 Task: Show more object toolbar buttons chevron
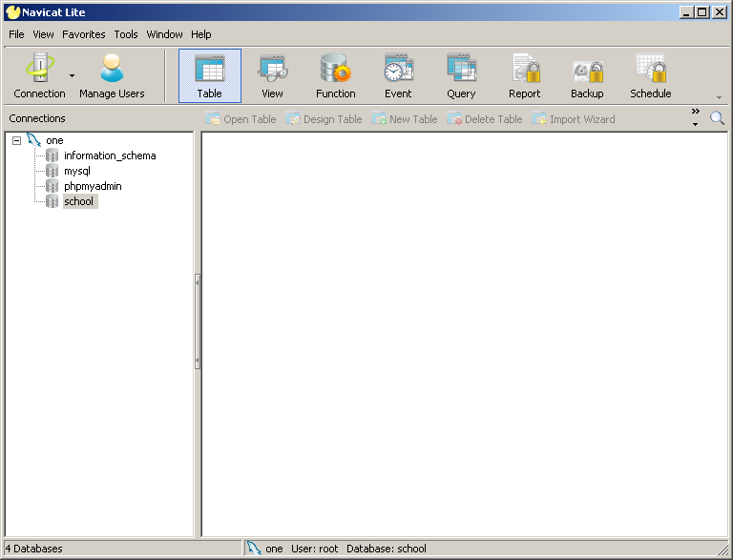(695, 112)
